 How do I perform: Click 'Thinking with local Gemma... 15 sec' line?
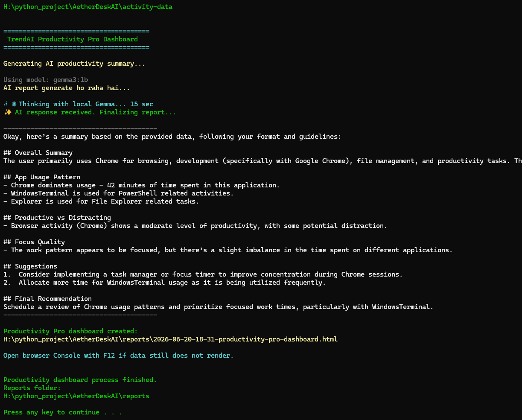(86, 104)
